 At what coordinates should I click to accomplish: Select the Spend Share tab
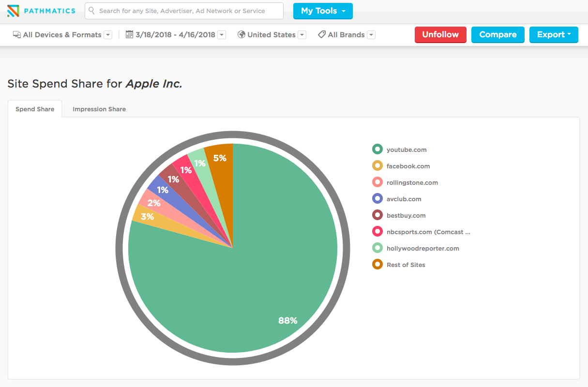click(x=34, y=109)
